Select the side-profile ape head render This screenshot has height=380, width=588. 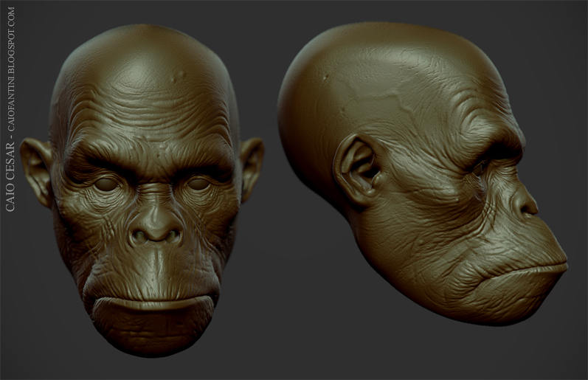tap(423, 173)
